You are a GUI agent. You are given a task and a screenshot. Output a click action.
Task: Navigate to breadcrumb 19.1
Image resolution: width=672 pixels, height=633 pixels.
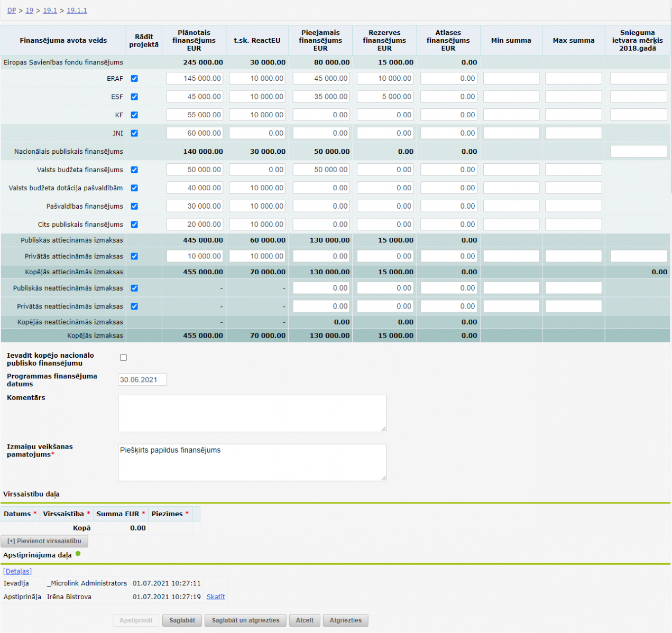click(50, 11)
